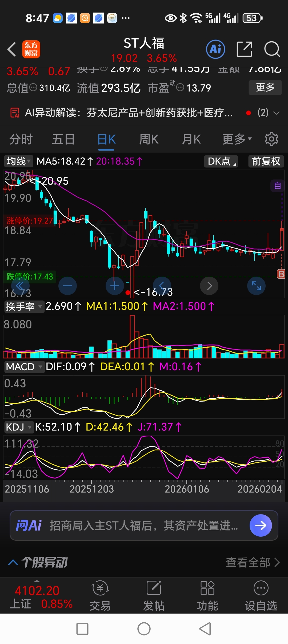Tap the 流值 293.5亿 value
The image size is (288, 644).
coord(109,88)
